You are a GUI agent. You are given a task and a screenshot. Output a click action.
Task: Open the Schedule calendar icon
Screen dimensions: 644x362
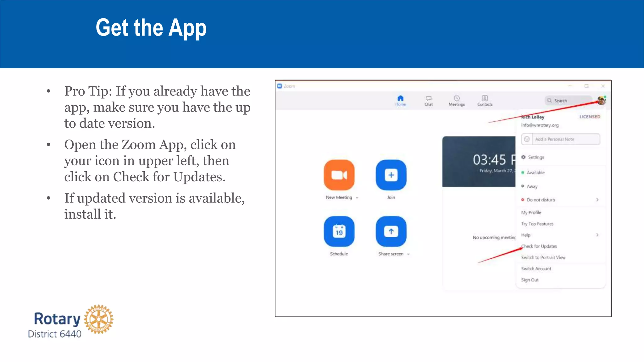[x=339, y=232]
